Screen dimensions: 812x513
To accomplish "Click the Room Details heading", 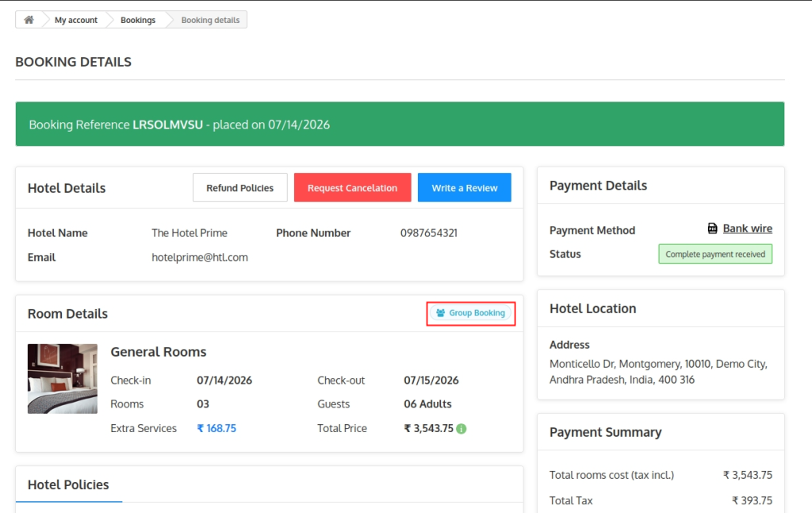I will point(67,314).
